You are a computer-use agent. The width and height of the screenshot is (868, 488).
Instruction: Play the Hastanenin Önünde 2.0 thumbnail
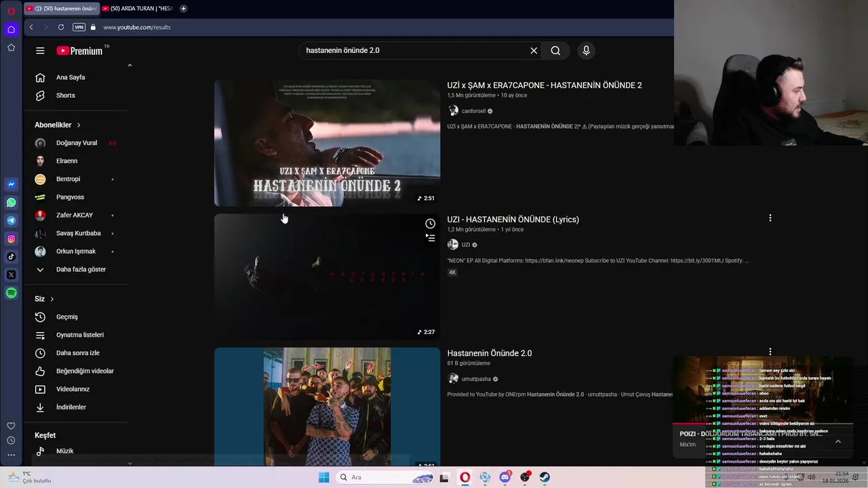pyautogui.click(x=327, y=407)
